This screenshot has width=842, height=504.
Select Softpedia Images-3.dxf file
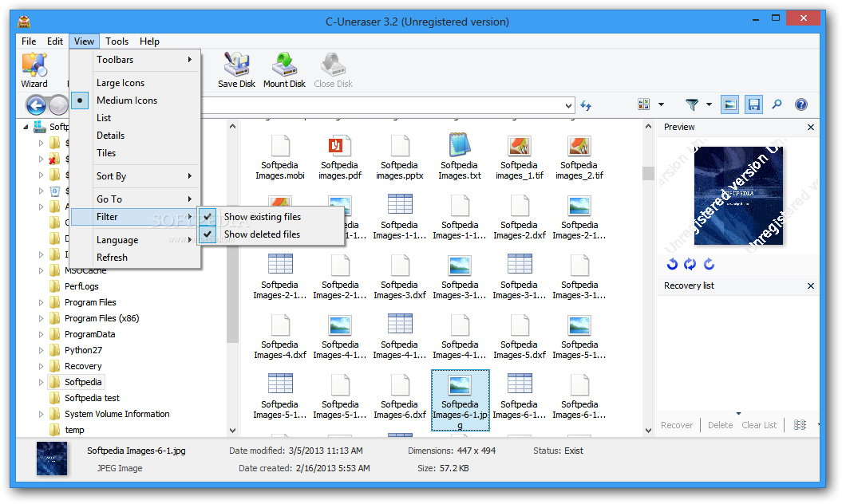[x=400, y=277]
